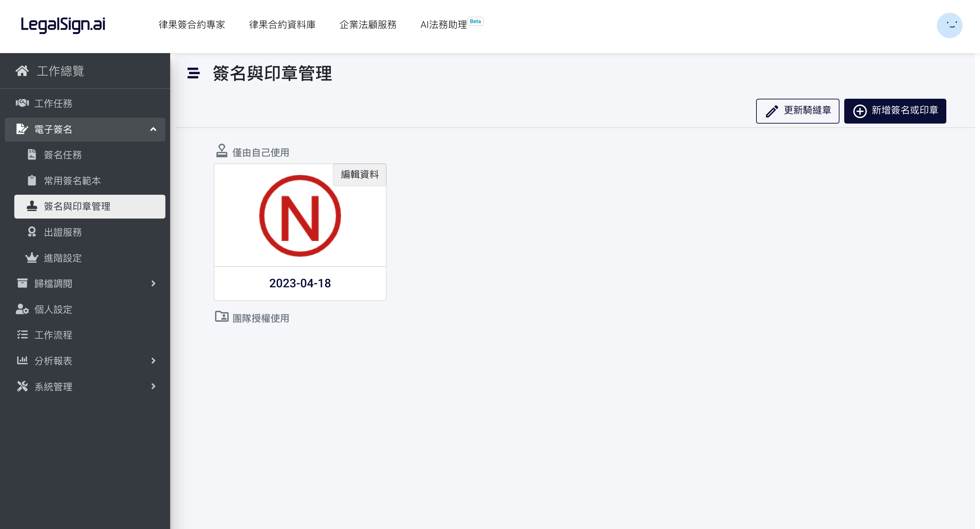Image resolution: width=980 pixels, height=529 pixels.
Task: Click the award ribbon icon for 出證服務
Action: tap(32, 232)
